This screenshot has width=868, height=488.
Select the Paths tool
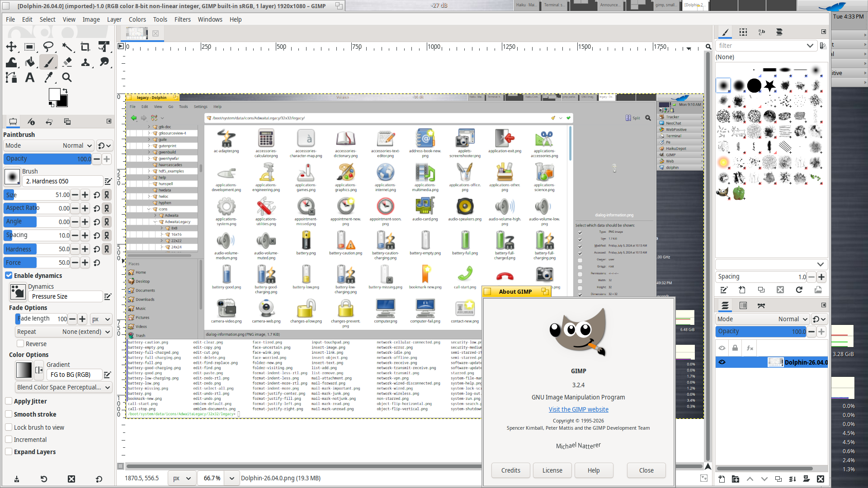11,77
